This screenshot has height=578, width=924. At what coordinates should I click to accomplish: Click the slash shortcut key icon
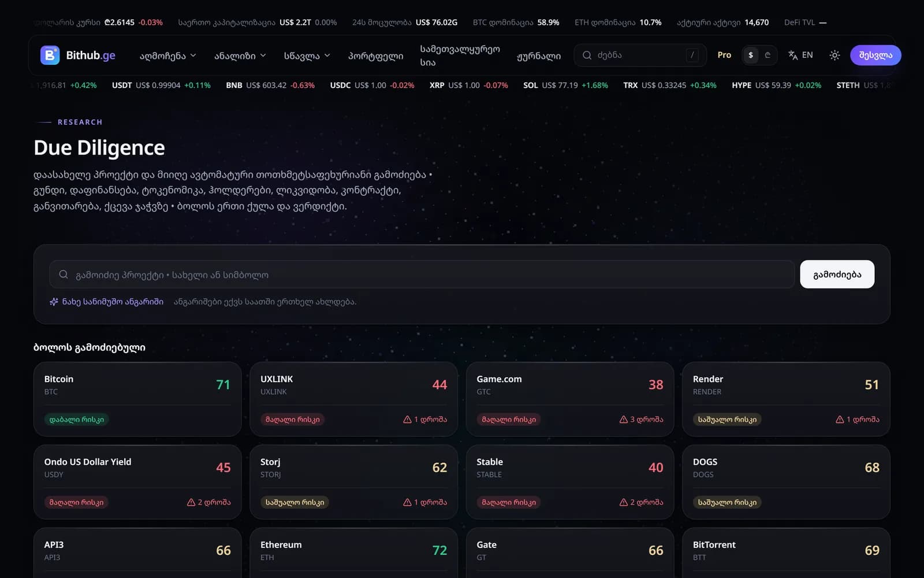tap(692, 55)
